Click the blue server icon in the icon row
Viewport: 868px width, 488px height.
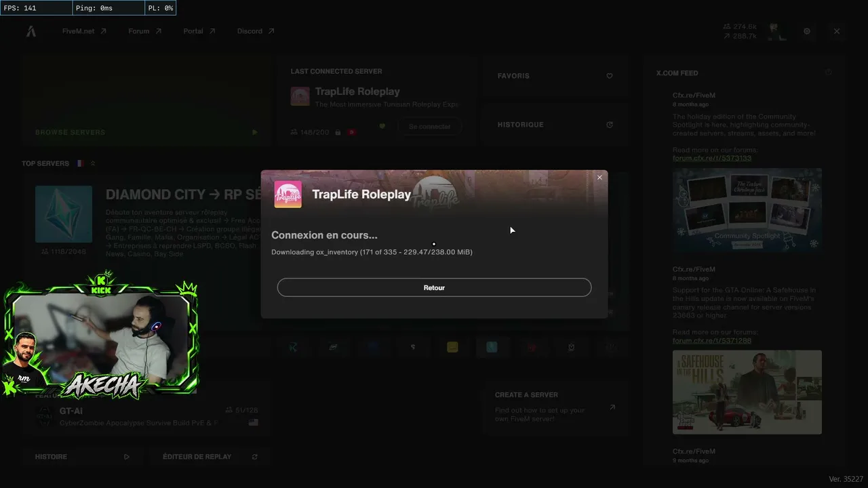pos(374,347)
